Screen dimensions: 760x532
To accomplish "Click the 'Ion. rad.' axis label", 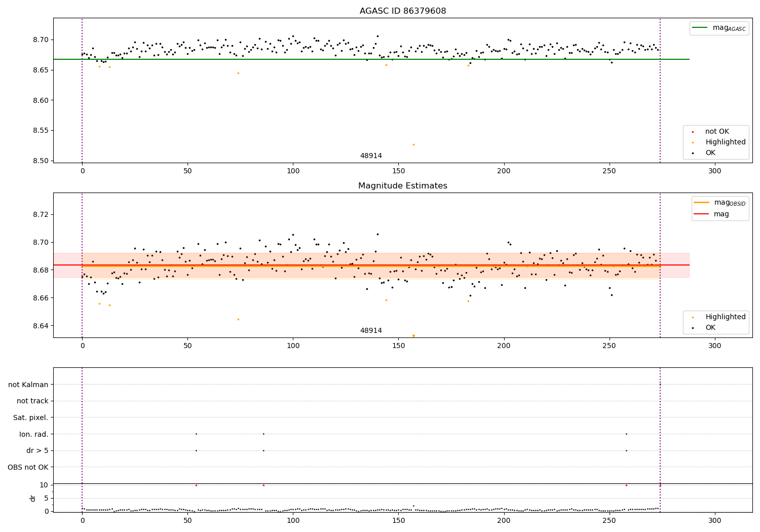I will (x=34, y=434).
